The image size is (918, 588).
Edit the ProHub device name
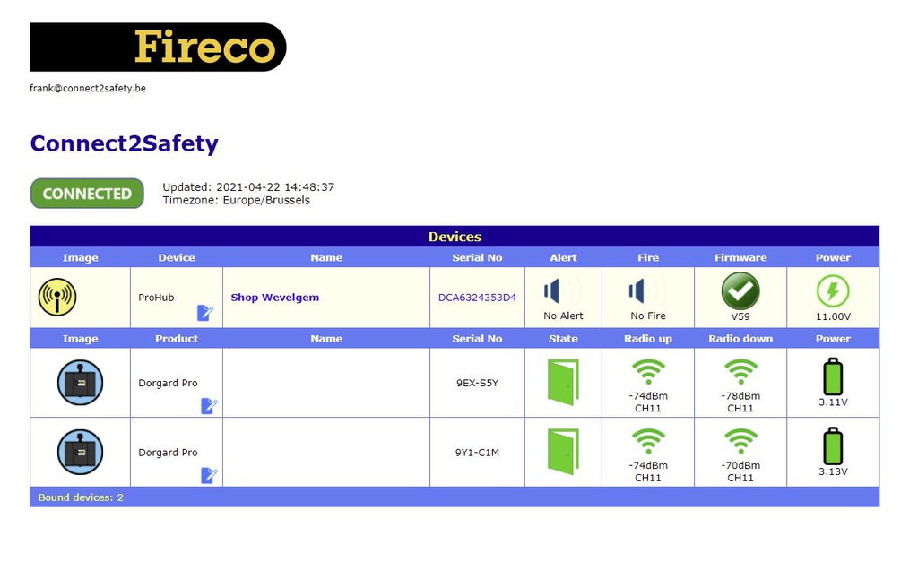point(205,313)
